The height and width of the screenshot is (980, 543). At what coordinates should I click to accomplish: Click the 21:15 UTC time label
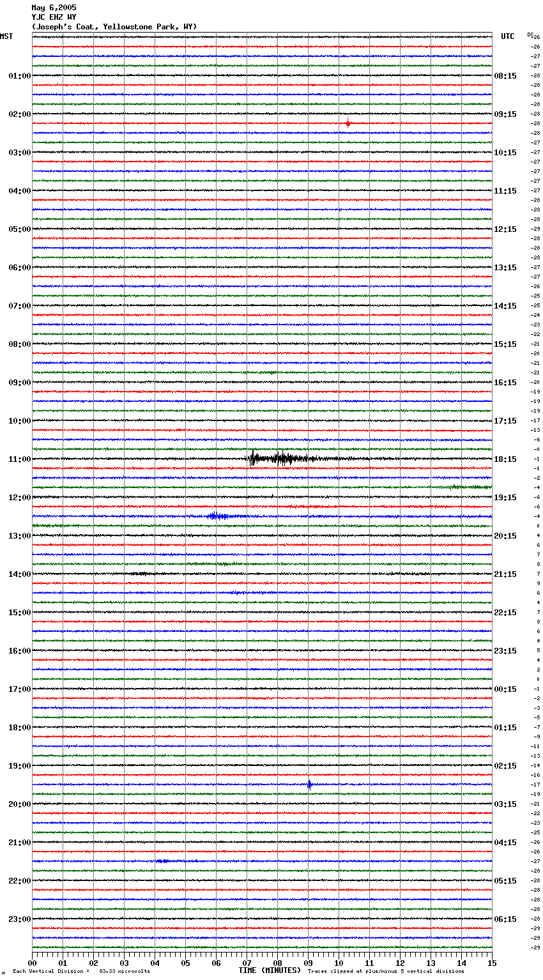coord(505,574)
